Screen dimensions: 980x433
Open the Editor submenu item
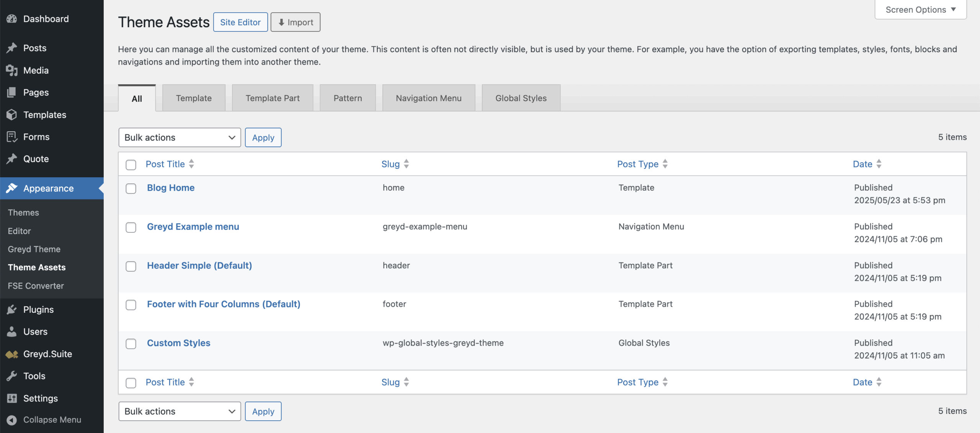[19, 231]
